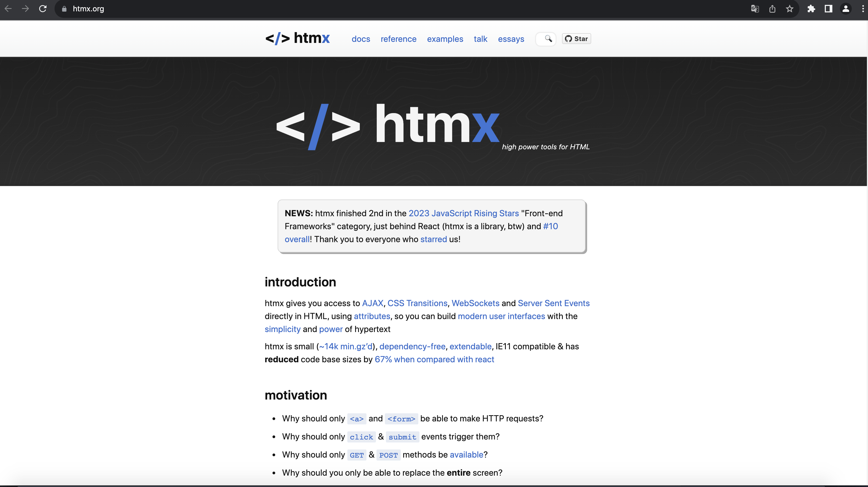Click the browser back arrow
Image resolution: width=868 pixels, height=487 pixels.
click(x=8, y=9)
